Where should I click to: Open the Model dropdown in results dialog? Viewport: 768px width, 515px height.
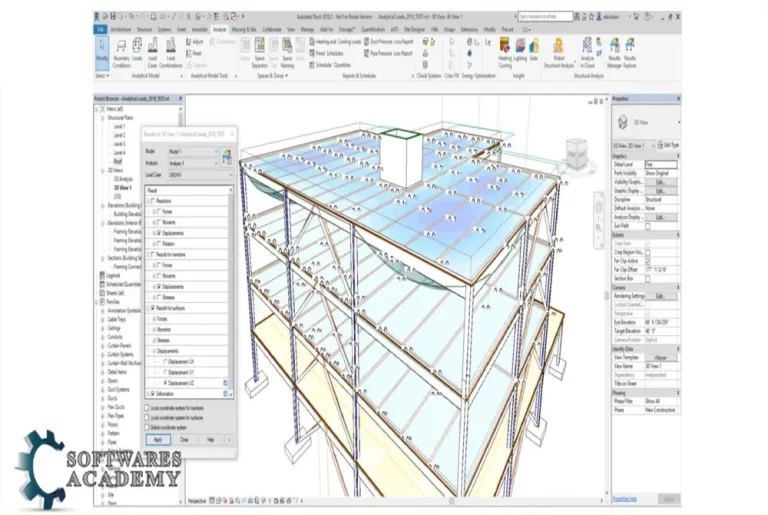pyautogui.click(x=193, y=151)
